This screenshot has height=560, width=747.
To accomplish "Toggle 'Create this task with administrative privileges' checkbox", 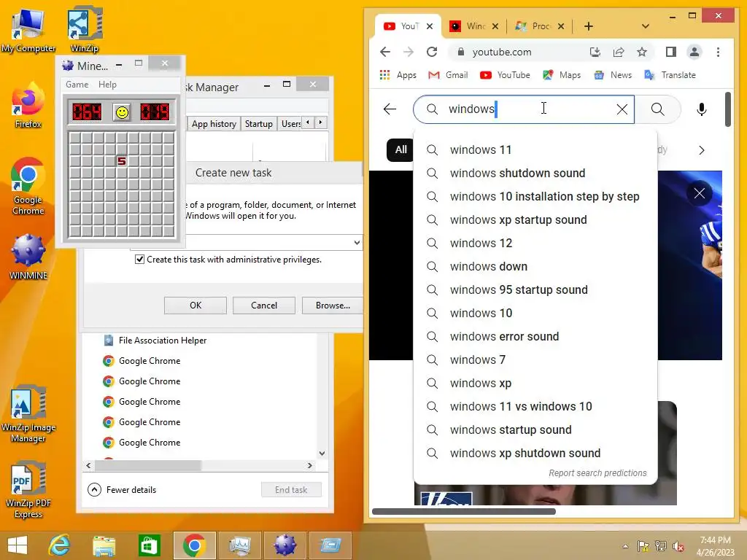I will 139,260.
